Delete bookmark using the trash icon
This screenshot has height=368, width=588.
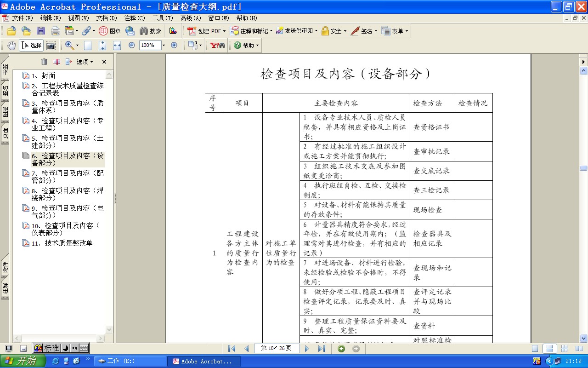tap(44, 62)
